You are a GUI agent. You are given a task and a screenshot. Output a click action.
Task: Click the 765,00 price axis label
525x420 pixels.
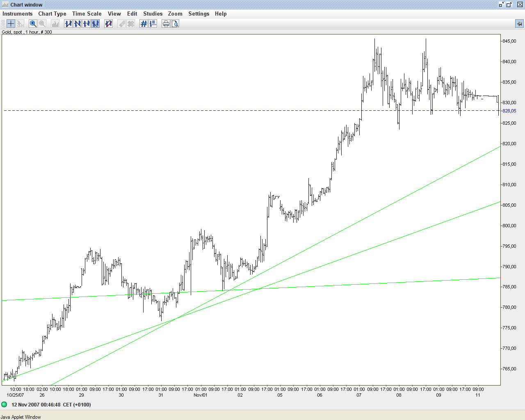tap(509, 369)
